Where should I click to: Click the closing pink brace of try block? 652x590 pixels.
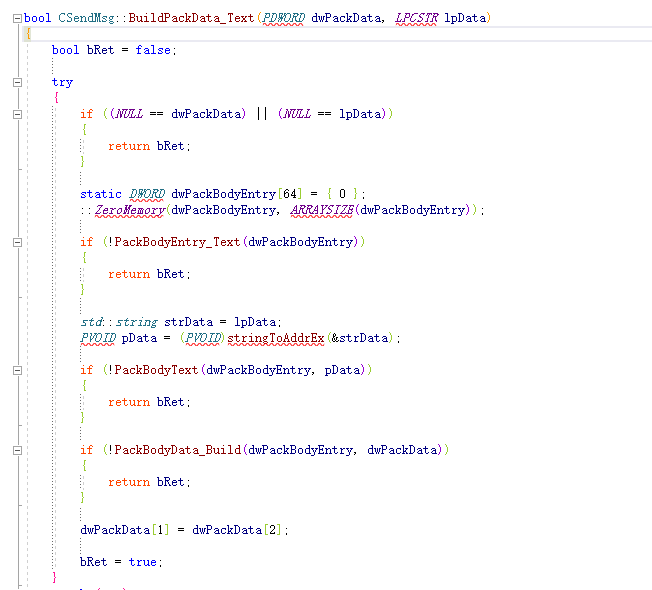click(x=54, y=578)
